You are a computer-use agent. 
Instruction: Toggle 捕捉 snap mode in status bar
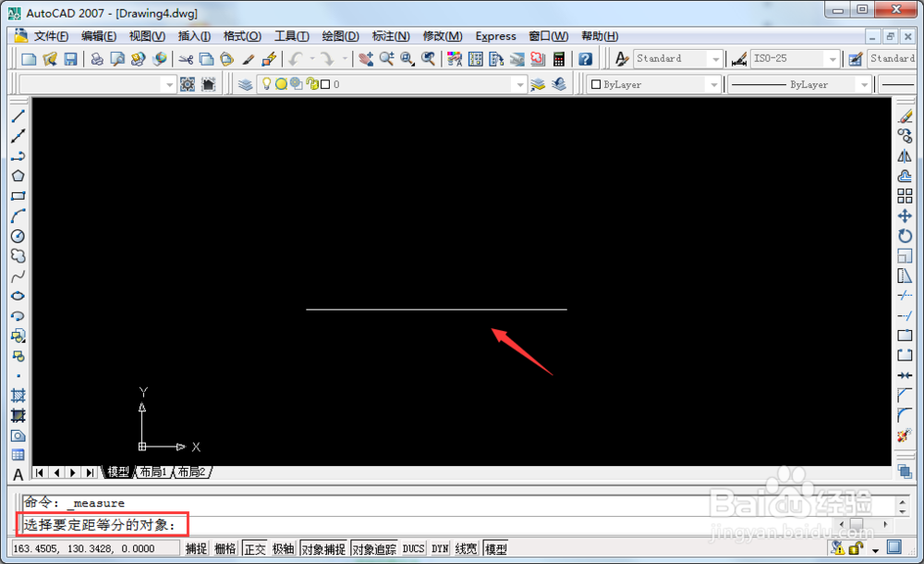196,548
